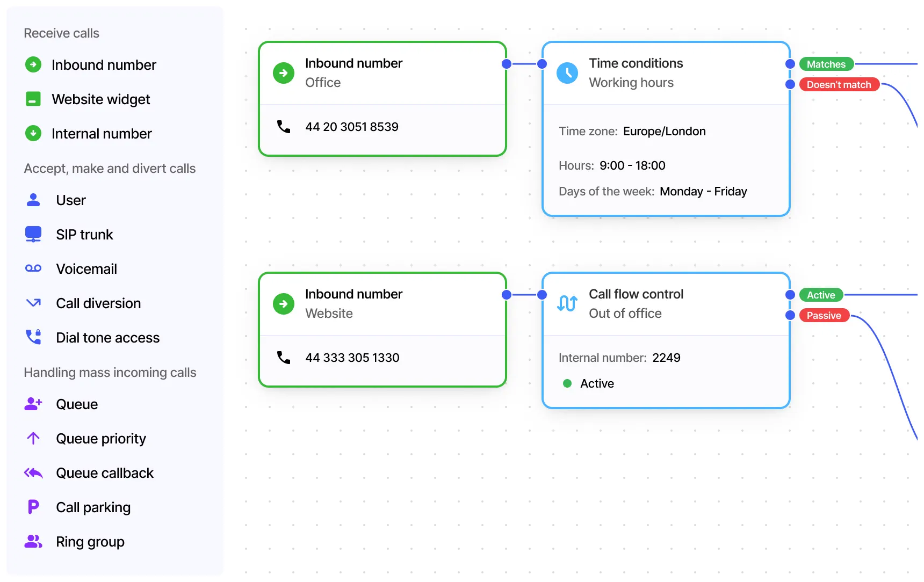
Task: Select the Website widget icon
Action: [x=33, y=99]
